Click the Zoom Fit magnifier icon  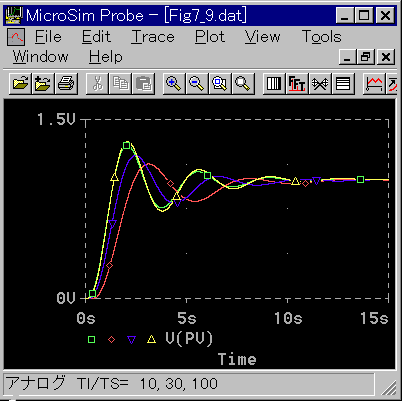[243, 83]
